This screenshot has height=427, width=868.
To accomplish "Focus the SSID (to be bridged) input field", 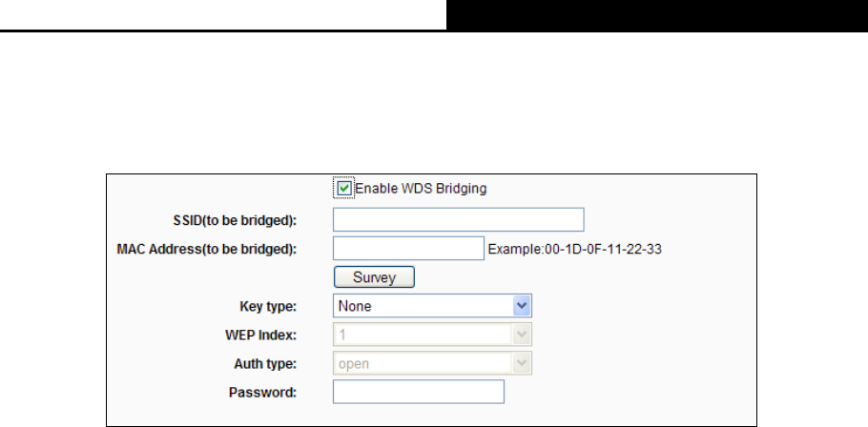I will click(458, 220).
